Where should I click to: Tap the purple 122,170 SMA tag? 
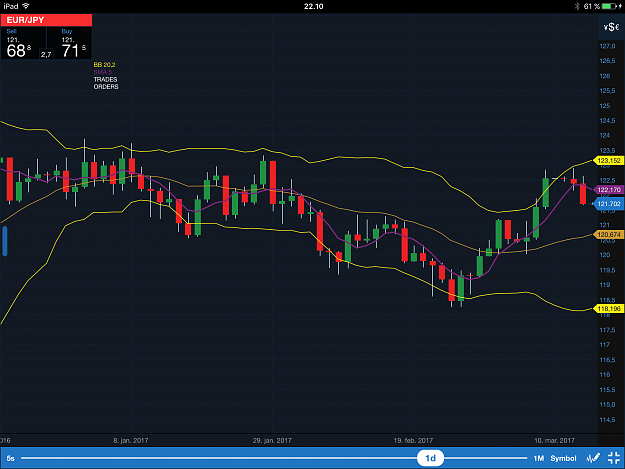click(x=609, y=190)
